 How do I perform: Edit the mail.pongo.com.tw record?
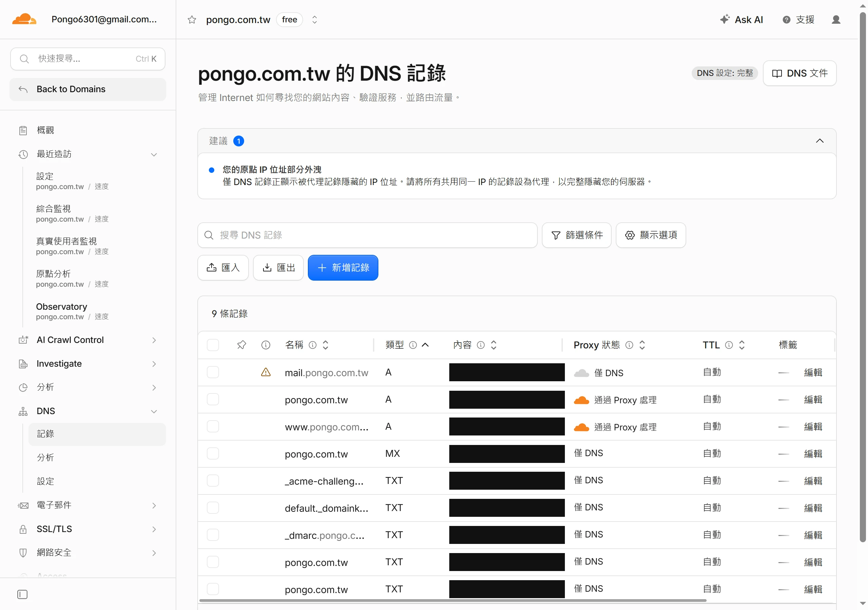click(x=813, y=373)
